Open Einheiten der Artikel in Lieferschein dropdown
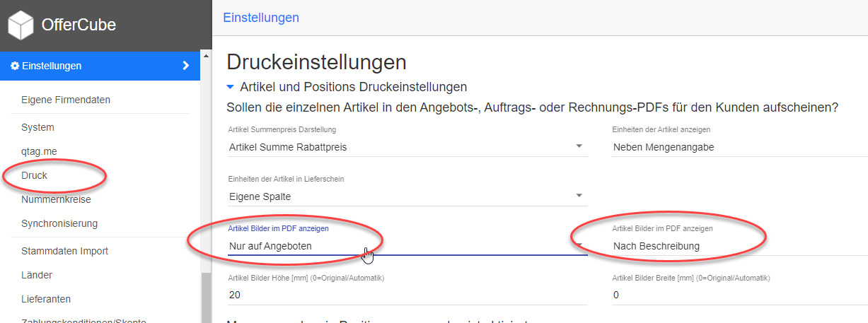This screenshot has width=868, height=323. [x=407, y=196]
